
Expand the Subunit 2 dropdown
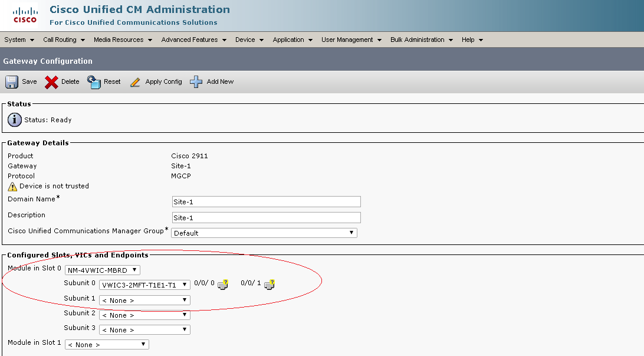[144, 315]
